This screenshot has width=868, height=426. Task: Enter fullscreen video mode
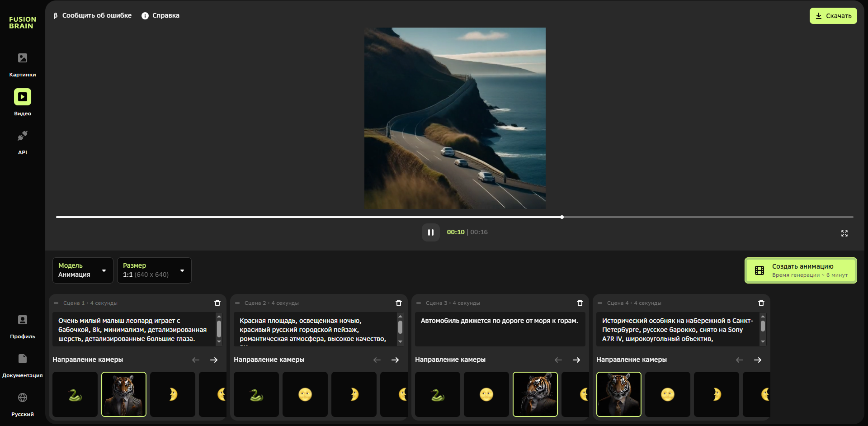pos(844,233)
